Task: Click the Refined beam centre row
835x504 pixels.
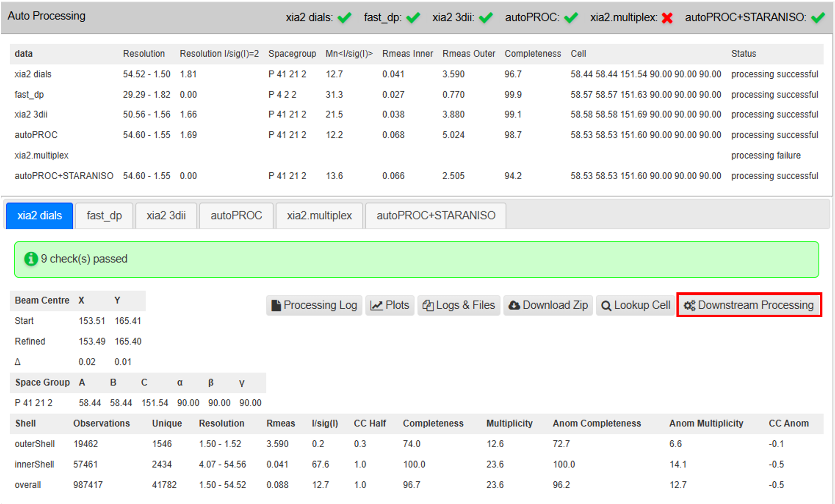Action: [x=78, y=341]
